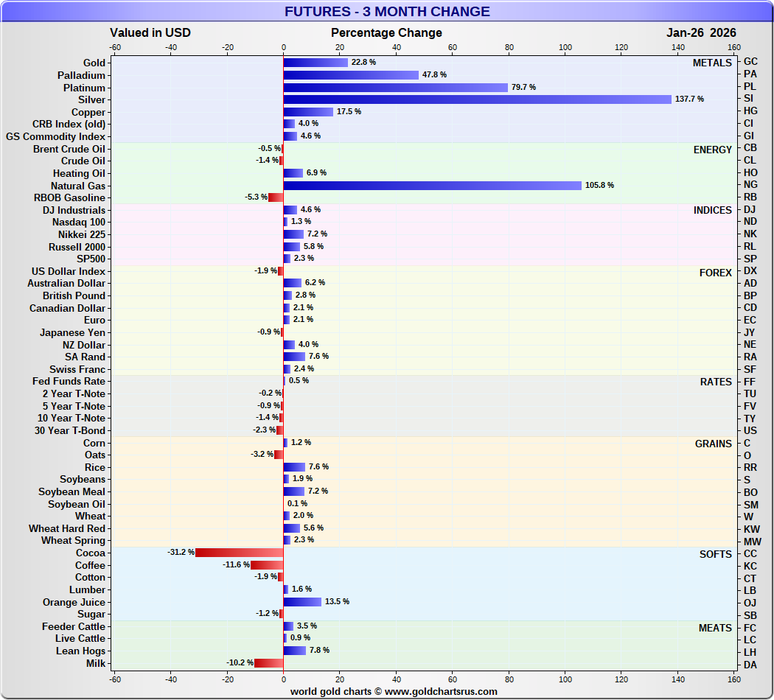Screen dimensions: 774x700
Task: Click the MEATS section heading
Action: [x=715, y=628]
